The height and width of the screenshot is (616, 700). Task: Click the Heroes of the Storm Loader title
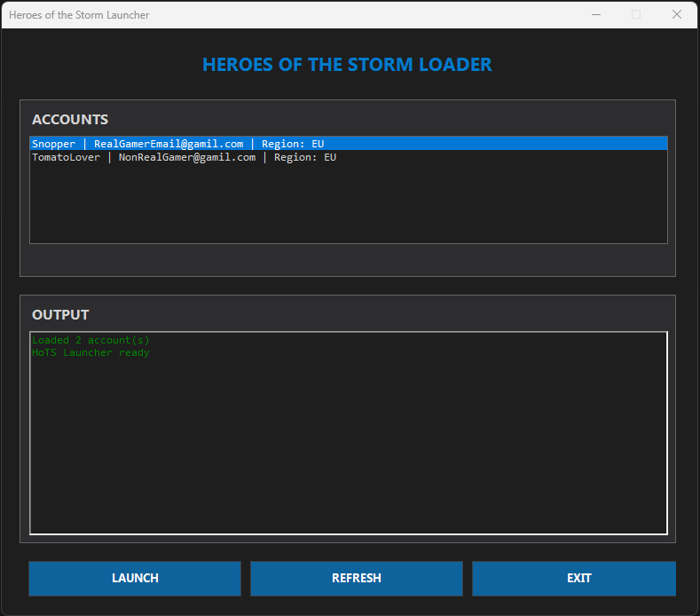tap(347, 65)
